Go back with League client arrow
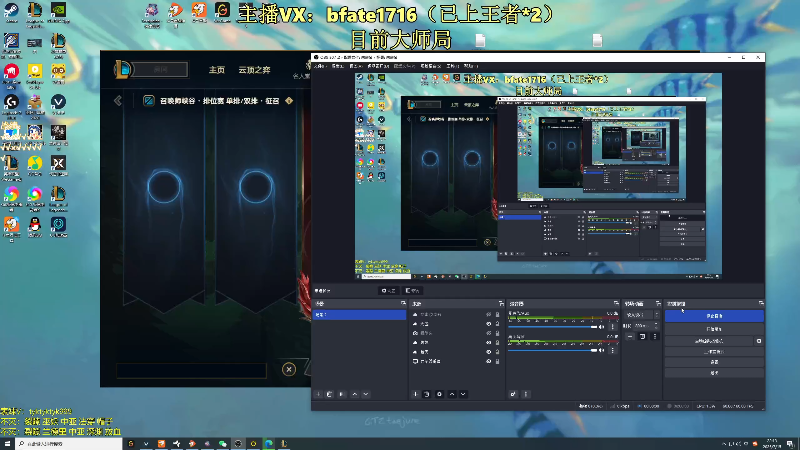Screen dimensions: 800x450 (118, 101)
